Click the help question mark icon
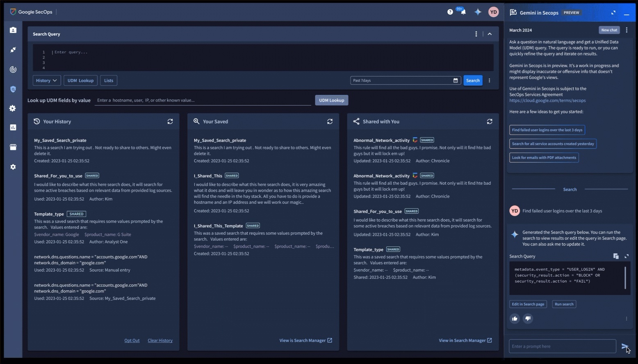 coord(450,12)
